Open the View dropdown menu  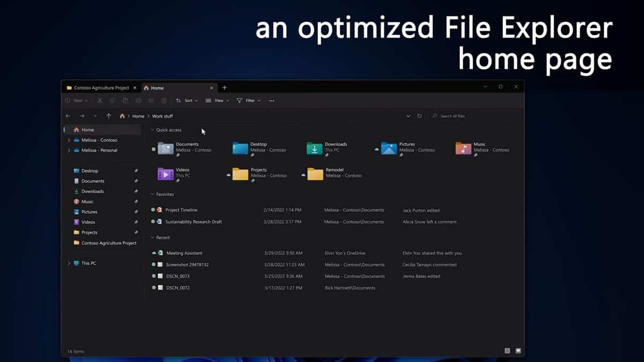click(217, 100)
